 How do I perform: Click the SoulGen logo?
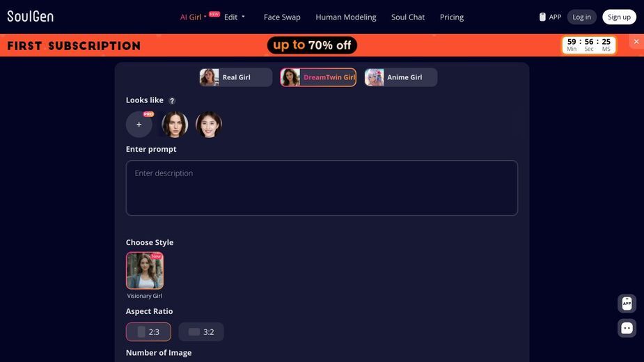click(x=31, y=17)
